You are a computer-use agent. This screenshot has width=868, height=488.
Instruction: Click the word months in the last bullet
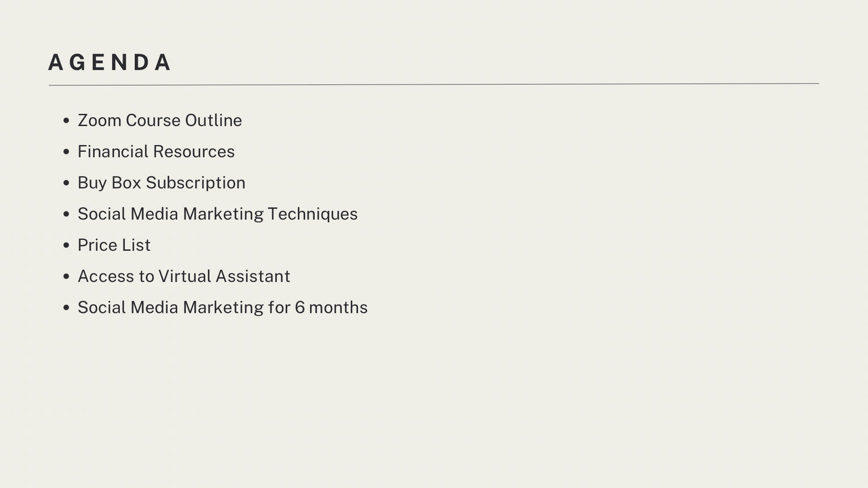tap(338, 307)
